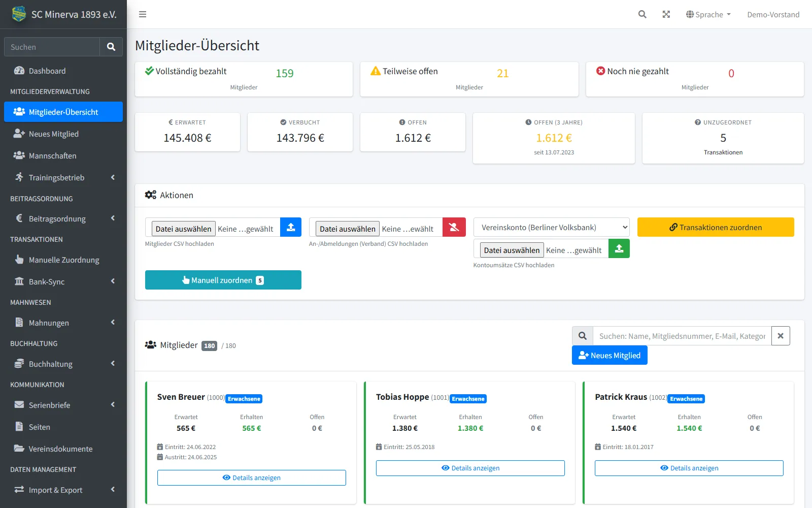Open Mannschaften in sidebar
This screenshot has width=812, height=508.
(x=63, y=155)
